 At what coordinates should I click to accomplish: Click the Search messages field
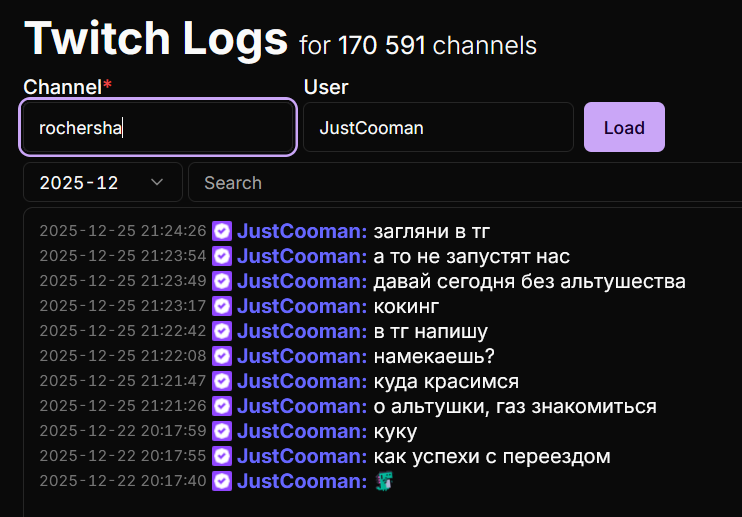coord(465,183)
